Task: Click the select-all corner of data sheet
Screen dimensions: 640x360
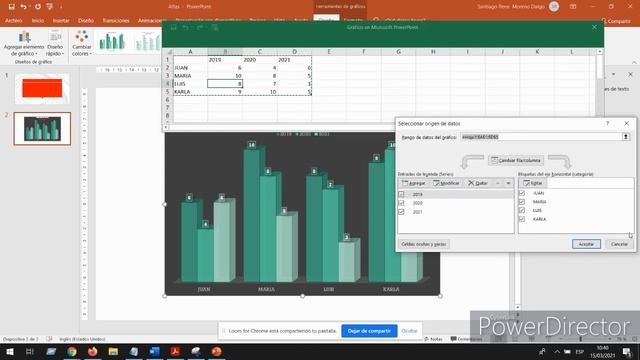Action: [168, 52]
